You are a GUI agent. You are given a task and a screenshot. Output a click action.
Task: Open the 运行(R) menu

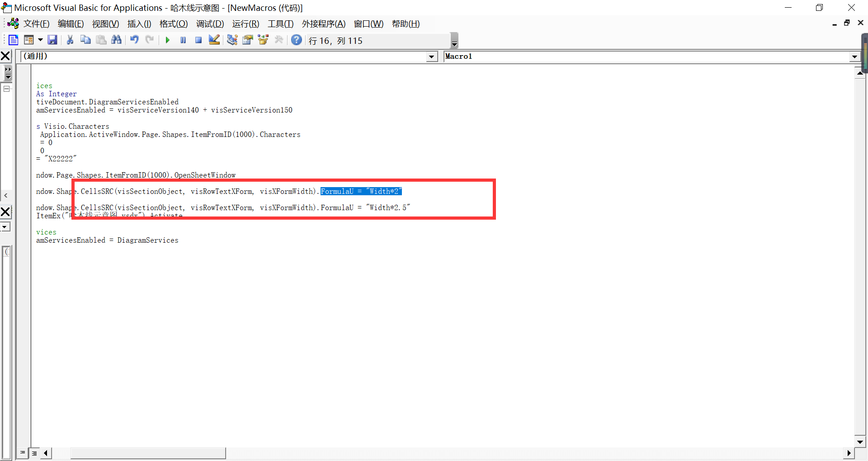point(246,24)
